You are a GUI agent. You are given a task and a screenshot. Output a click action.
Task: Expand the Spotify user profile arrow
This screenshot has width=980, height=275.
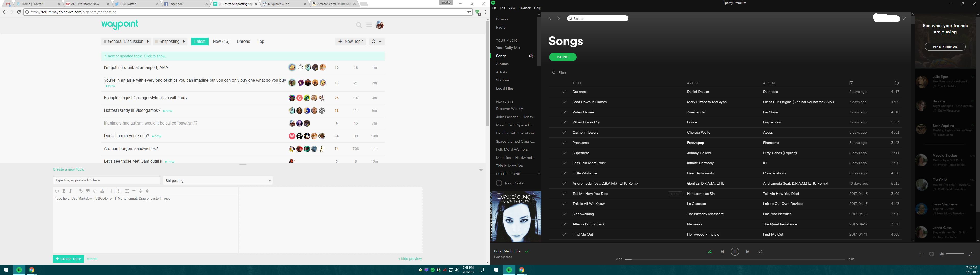pos(904,18)
